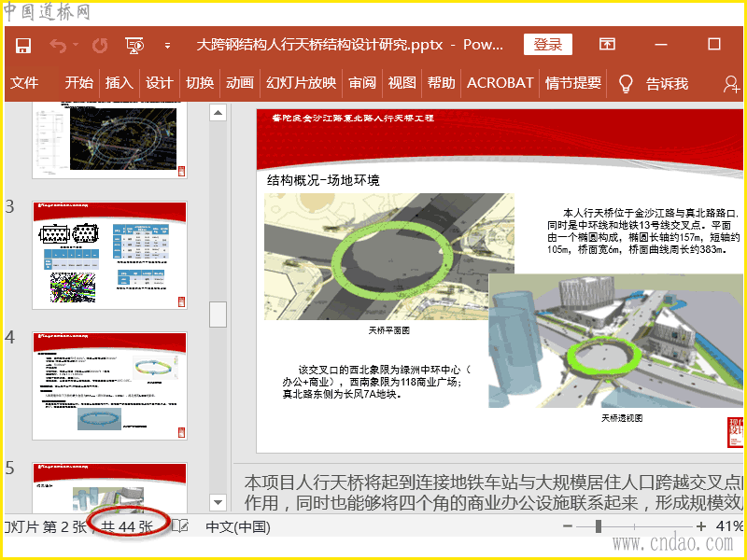
Task: Expand Customize Quick Access Toolbar dropdown
Action: click(x=168, y=45)
